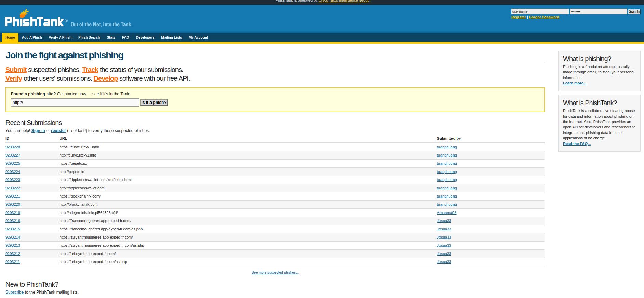Click the Track link
This screenshot has height=298, width=644.
point(90,70)
